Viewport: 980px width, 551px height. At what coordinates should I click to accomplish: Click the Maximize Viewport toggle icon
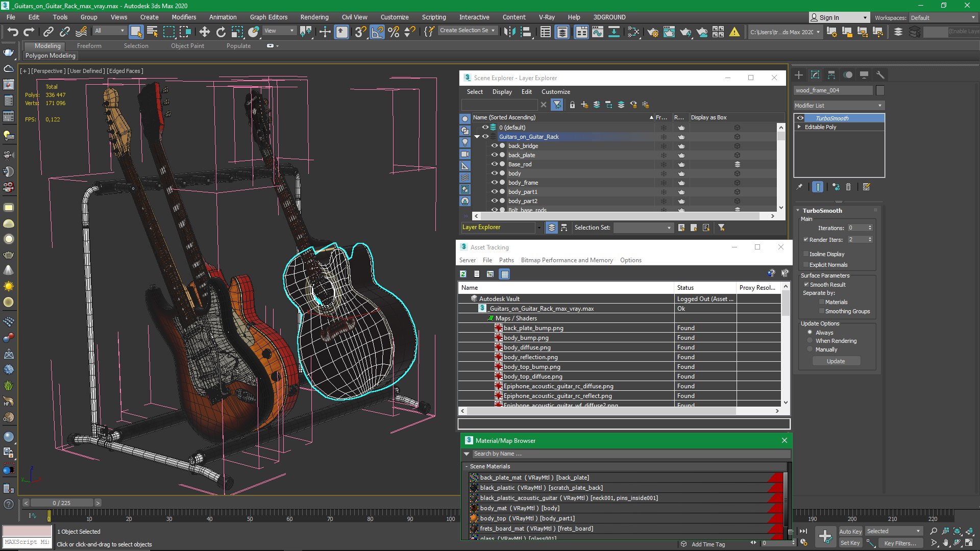(x=969, y=543)
